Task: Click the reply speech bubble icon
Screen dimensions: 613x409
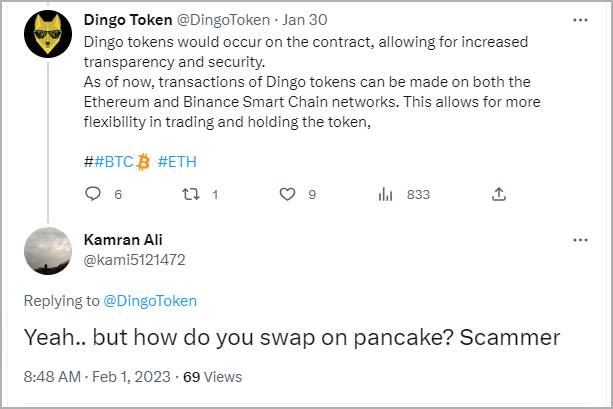Action: coord(93,194)
